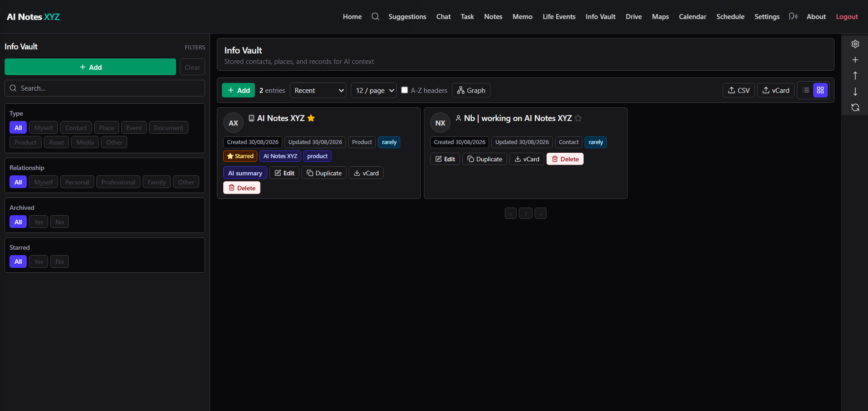This screenshot has height=411, width=868.
Task: Click the NX avatar circle
Action: tap(441, 123)
